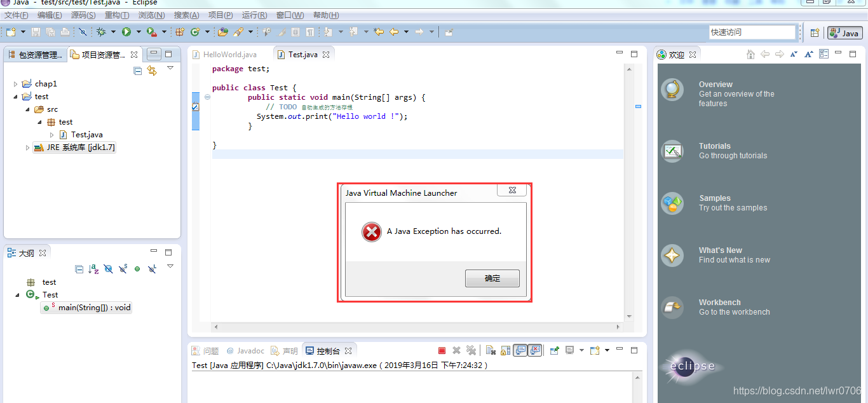Click 确定 button in error dialog
868x403 pixels.
click(x=492, y=278)
